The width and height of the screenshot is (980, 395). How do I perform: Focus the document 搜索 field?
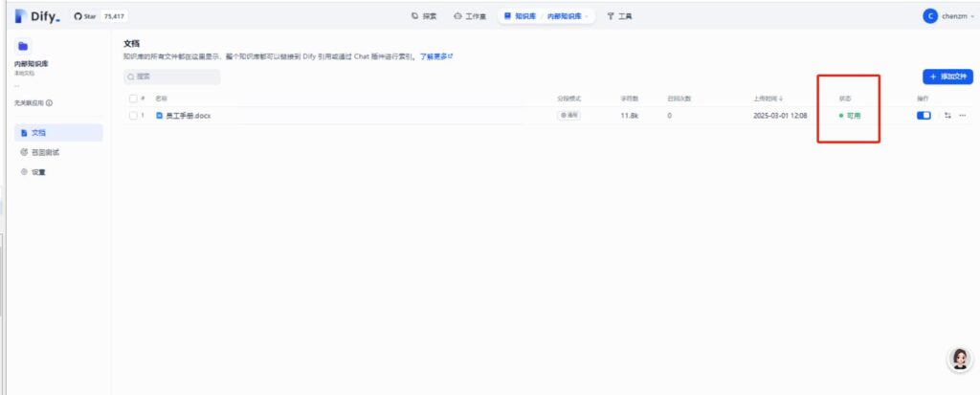coord(172,76)
